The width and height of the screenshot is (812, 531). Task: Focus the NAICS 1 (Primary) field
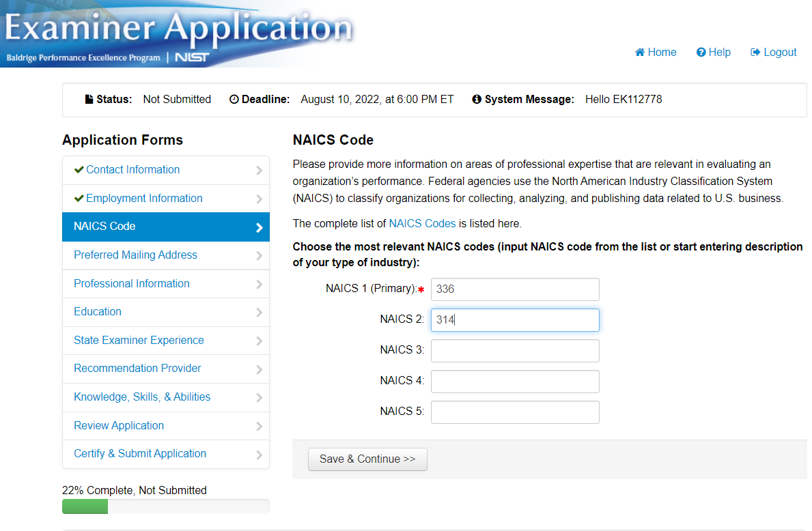tap(515, 289)
